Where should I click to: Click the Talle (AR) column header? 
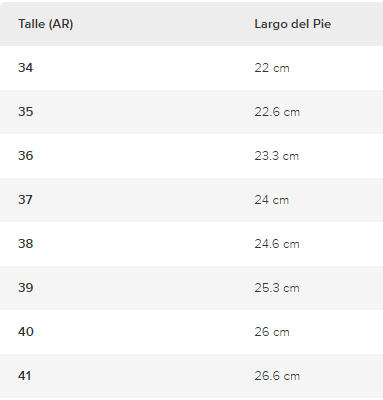point(46,24)
